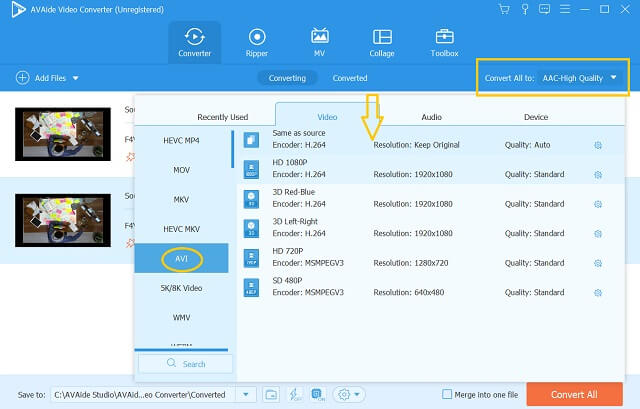Open settings gear for SD 480P

click(598, 293)
